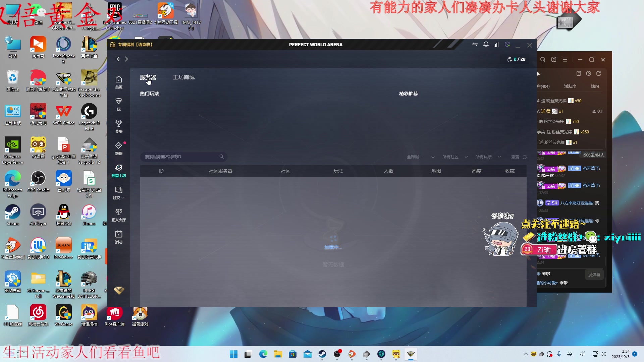This screenshot has width=644, height=362.
Task: Click the 创作工坊 (Workshop) sidebar icon
Action: (x=118, y=170)
